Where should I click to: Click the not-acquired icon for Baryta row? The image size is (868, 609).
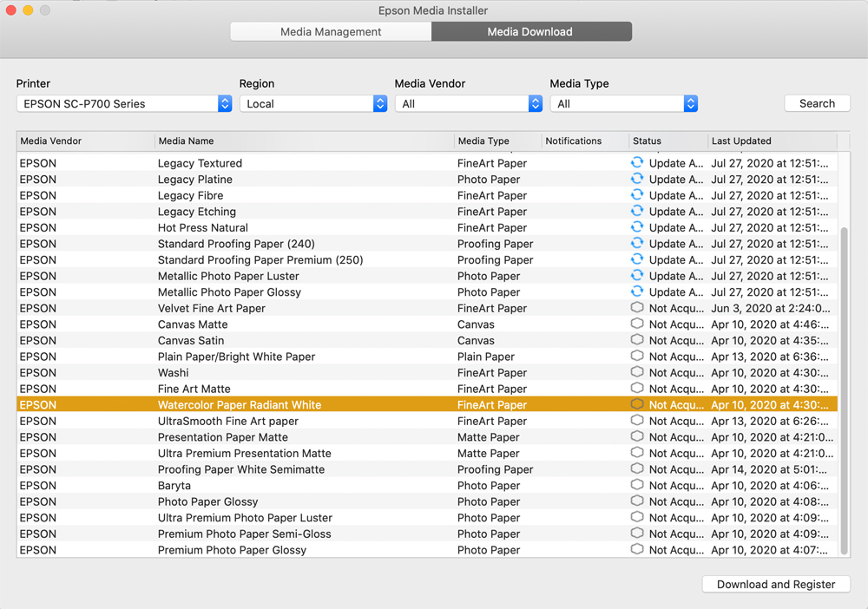637,485
